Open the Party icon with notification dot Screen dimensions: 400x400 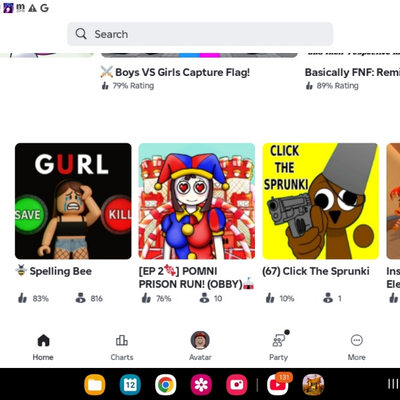(x=279, y=340)
